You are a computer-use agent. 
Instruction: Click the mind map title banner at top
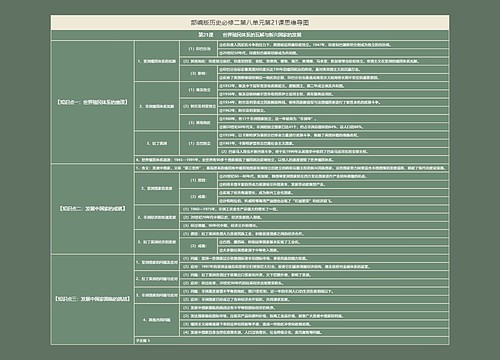click(x=250, y=23)
